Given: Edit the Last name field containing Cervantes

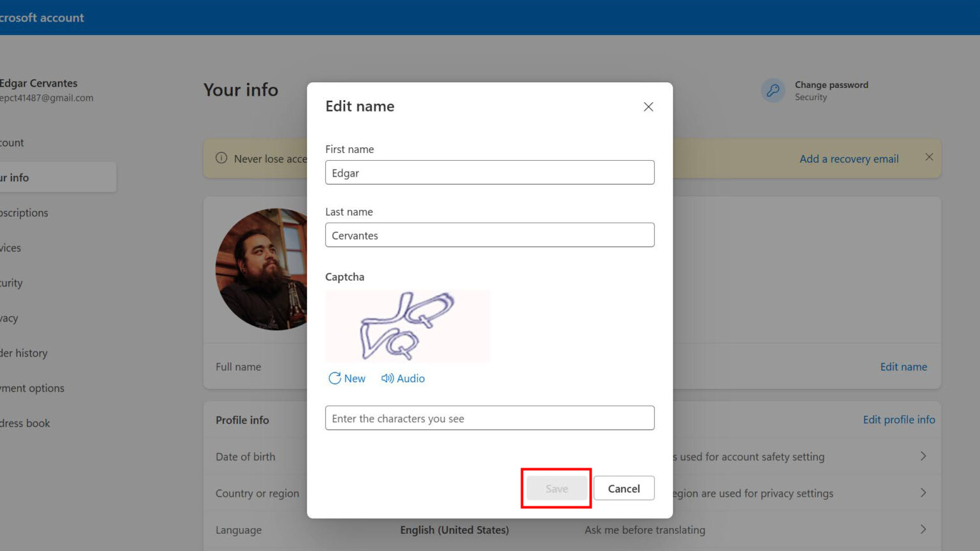Looking at the screenshot, I should (489, 235).
